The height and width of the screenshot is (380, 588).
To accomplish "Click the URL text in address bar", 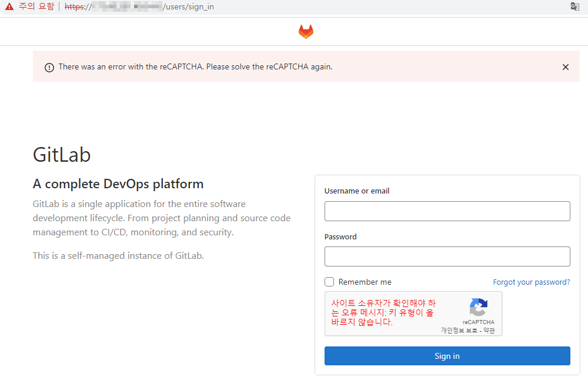I will [139, 6].
